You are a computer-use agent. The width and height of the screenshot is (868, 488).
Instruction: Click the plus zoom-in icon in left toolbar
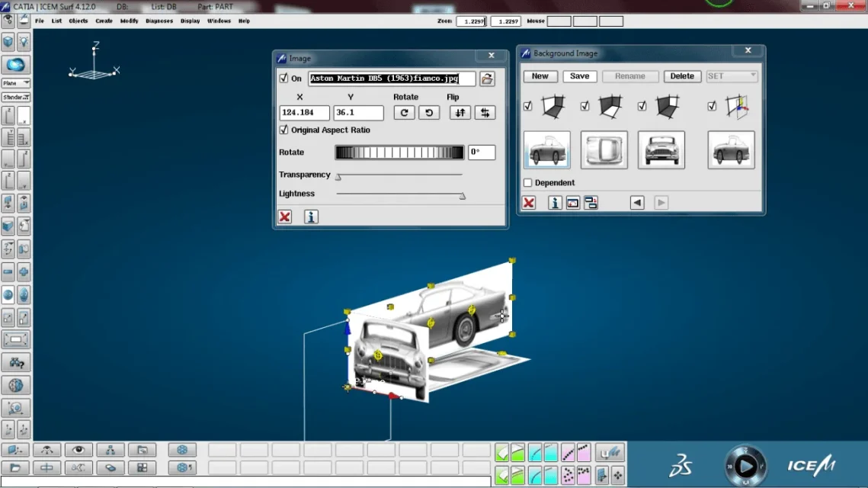pyautogui.click(x=24, y=272)
